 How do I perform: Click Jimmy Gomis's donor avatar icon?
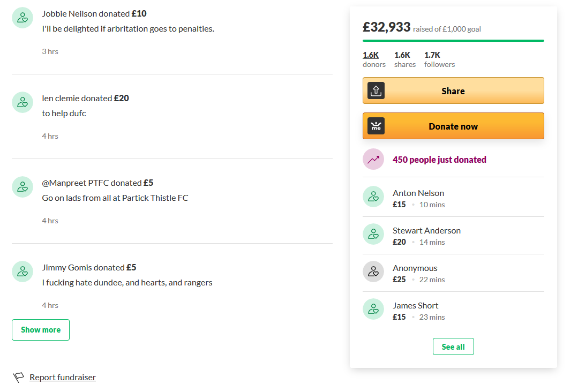22,272
